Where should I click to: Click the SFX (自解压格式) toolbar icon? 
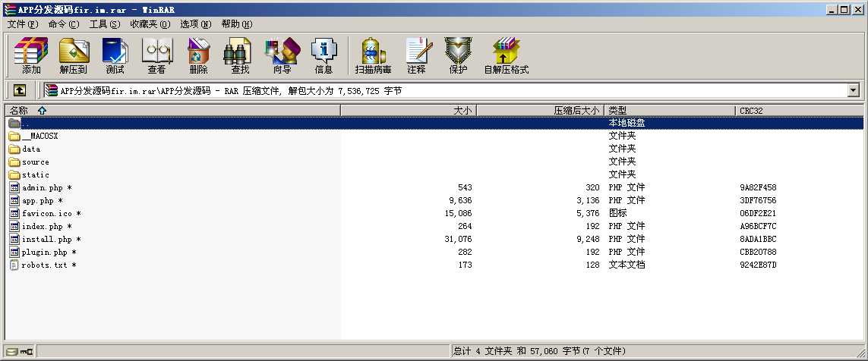(506, 56)
